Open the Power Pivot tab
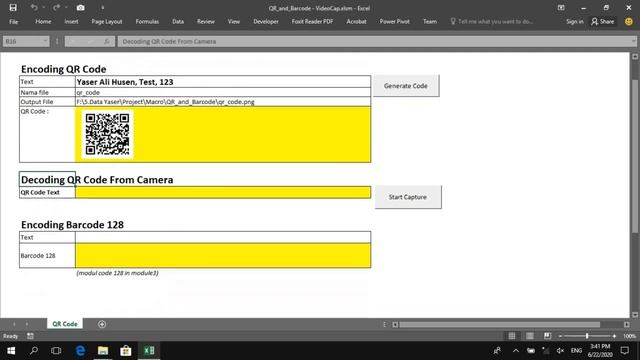Screen dimensions: 640x360 click(x=394, y=22)
